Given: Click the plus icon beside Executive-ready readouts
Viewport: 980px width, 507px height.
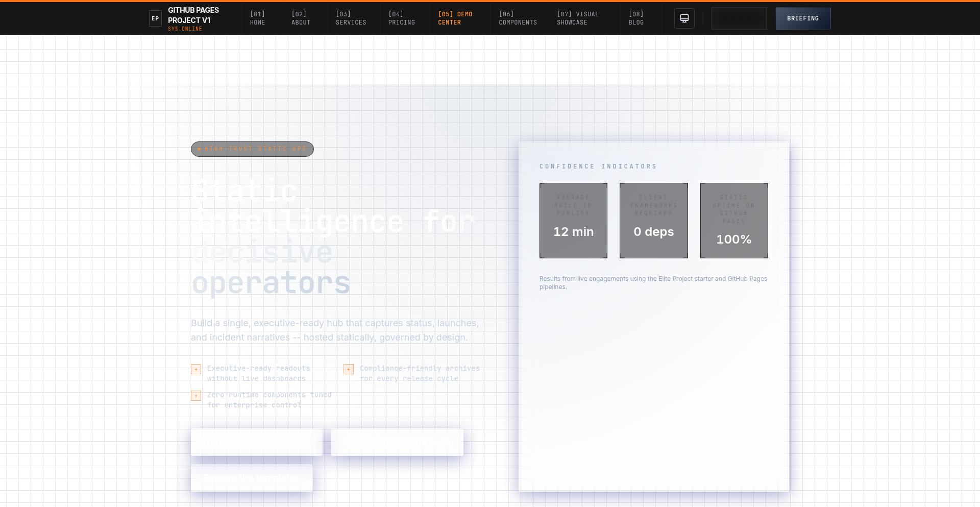Looking at the screenshot, I should pyautogui.click(x=195, y=369).
